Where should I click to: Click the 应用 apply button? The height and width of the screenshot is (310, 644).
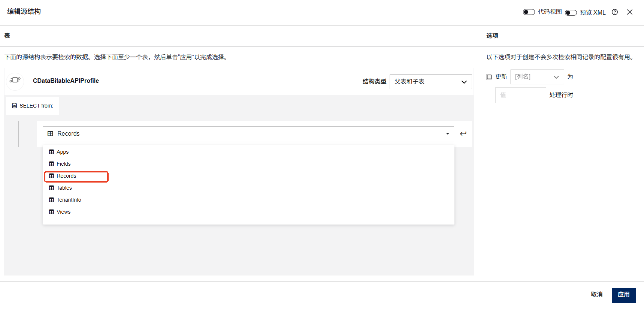pyautogui.click(x=623, y=295)
